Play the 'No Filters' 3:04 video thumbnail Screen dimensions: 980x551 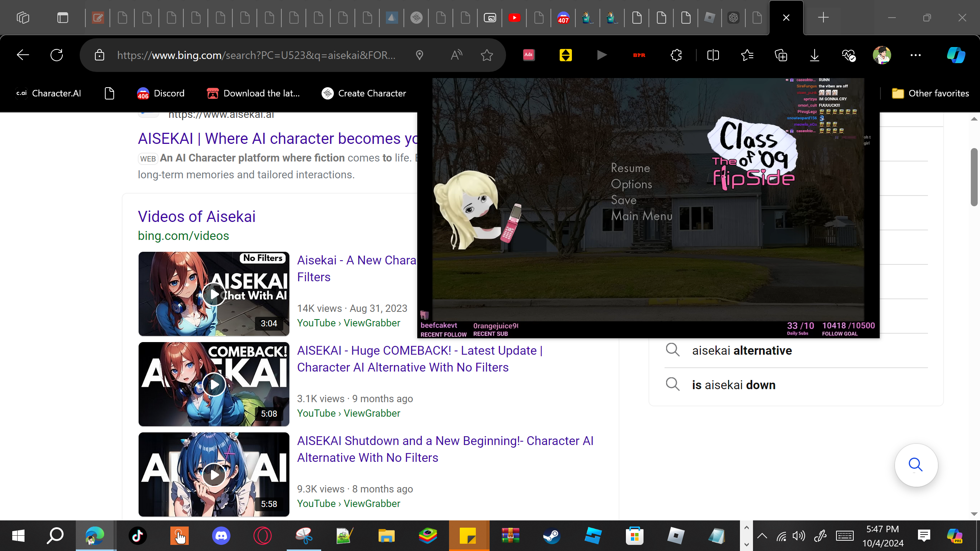pyautogui.click(x=214, y=294)
